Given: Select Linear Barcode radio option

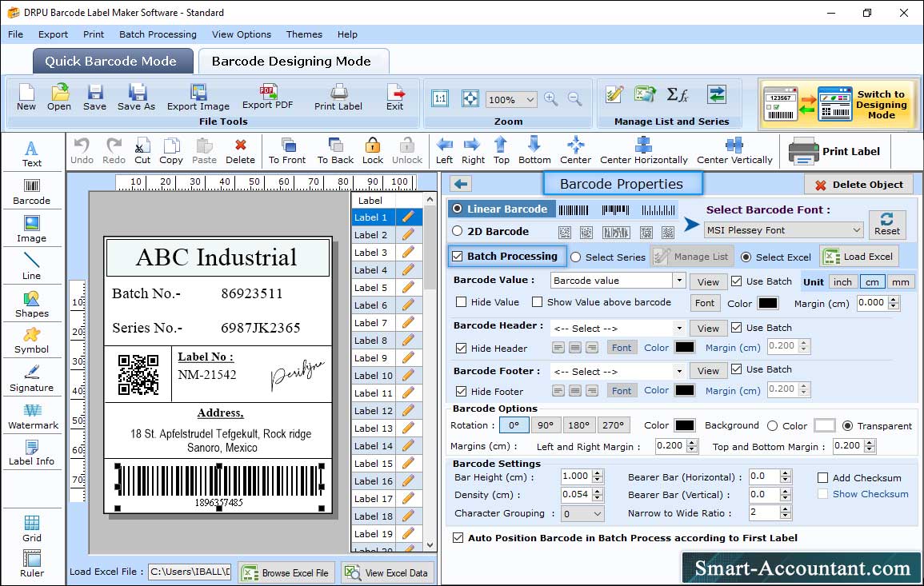Looking at the screenshot, I should tap(458, 209).
